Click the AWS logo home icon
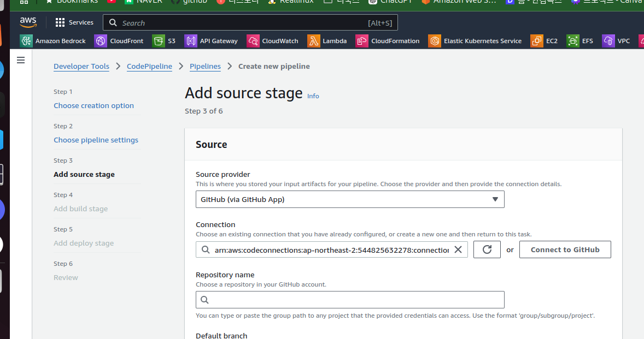Screen dimensions: 644x339 tap(28, 22)
